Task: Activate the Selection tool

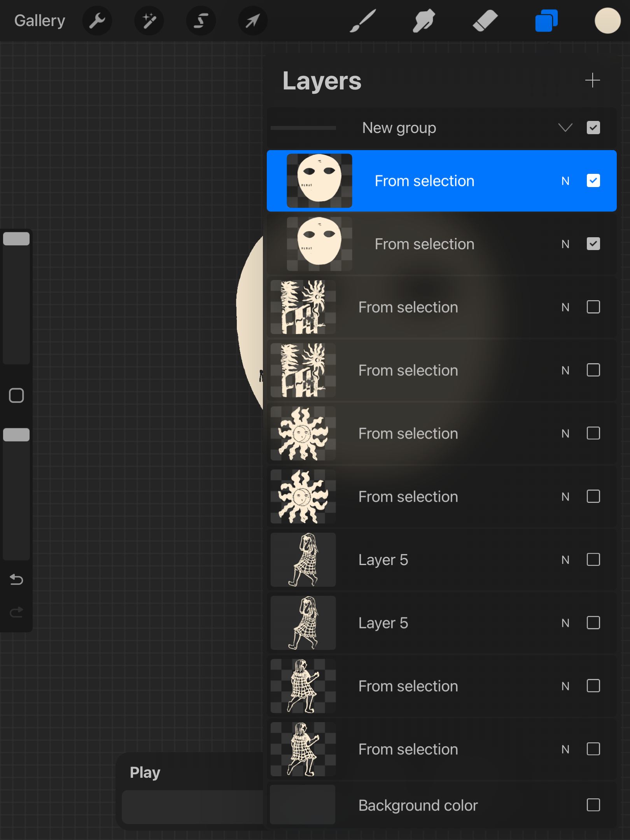Action: click(201, 21)
